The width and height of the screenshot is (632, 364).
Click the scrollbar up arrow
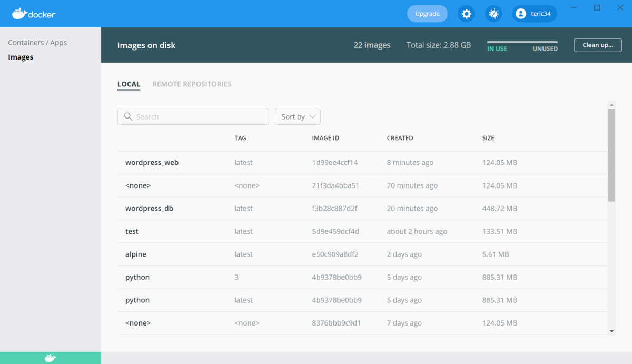pyautogui.click(x=611, y=104)
